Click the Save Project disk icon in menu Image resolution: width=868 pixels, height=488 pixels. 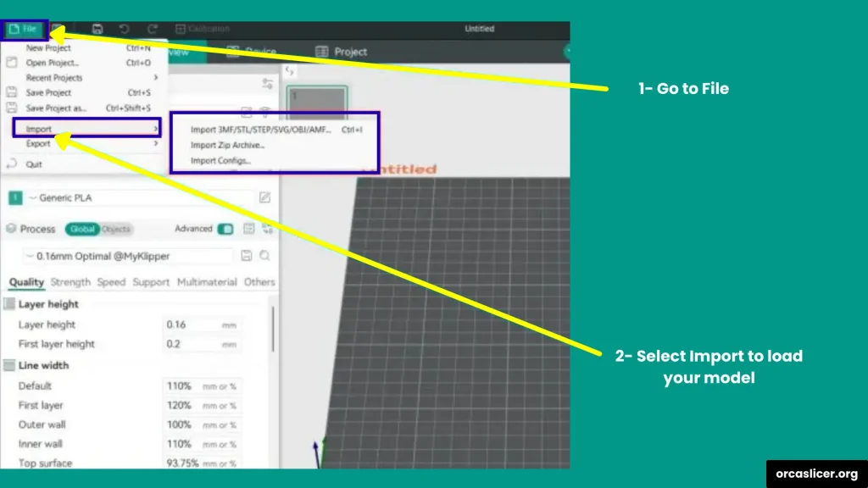12,92
